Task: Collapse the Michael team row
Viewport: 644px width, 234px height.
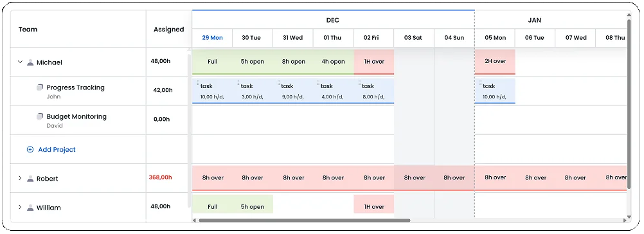Action: click(x=20, y=62)
